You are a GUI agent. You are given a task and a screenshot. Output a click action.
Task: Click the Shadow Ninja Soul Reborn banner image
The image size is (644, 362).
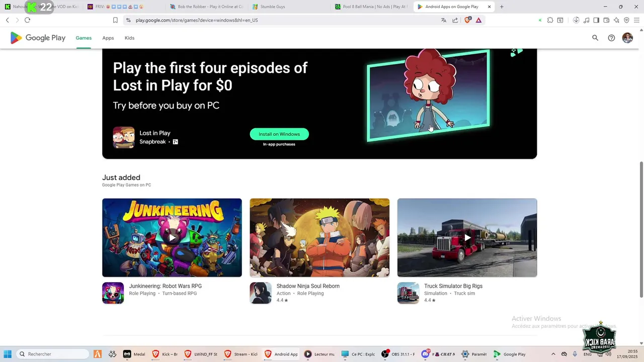pos(319,237)
